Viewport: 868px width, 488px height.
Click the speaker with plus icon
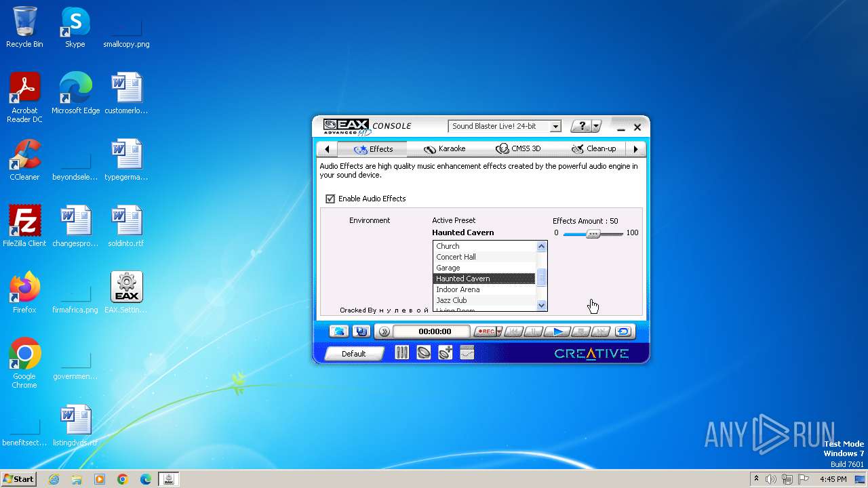pyautogui.click(x=446, y=352)
